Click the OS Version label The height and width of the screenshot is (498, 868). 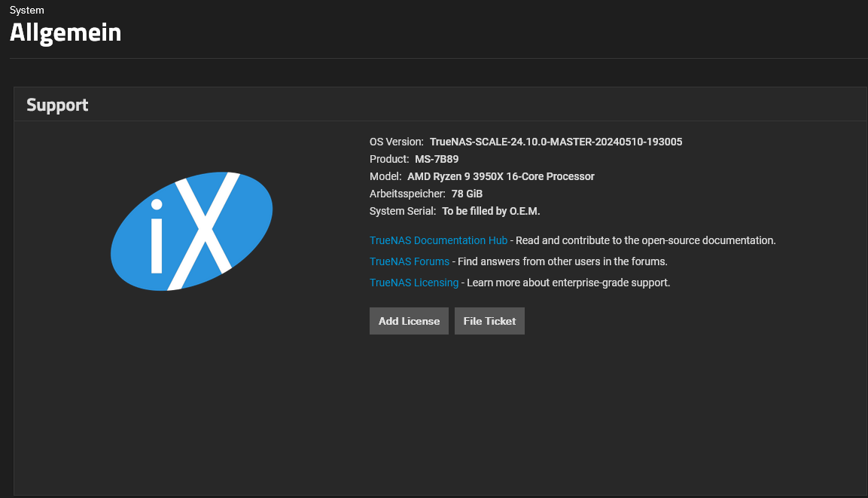tap(396, 142)
